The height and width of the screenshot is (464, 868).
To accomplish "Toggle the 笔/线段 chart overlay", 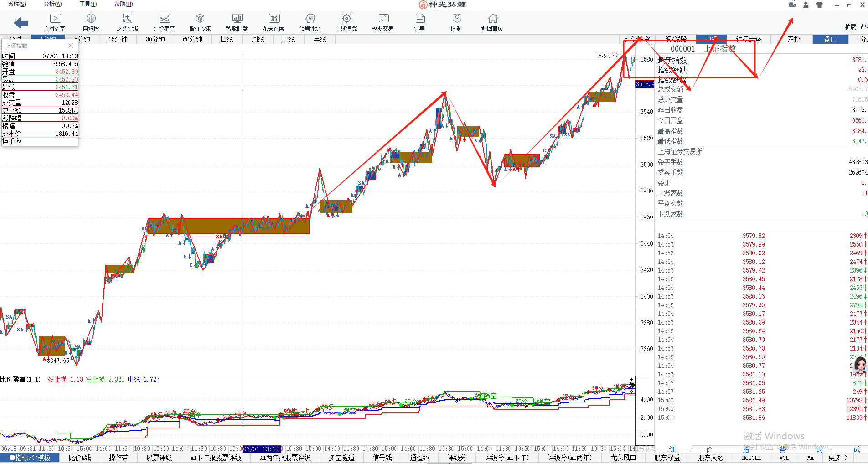I will 675,39.
